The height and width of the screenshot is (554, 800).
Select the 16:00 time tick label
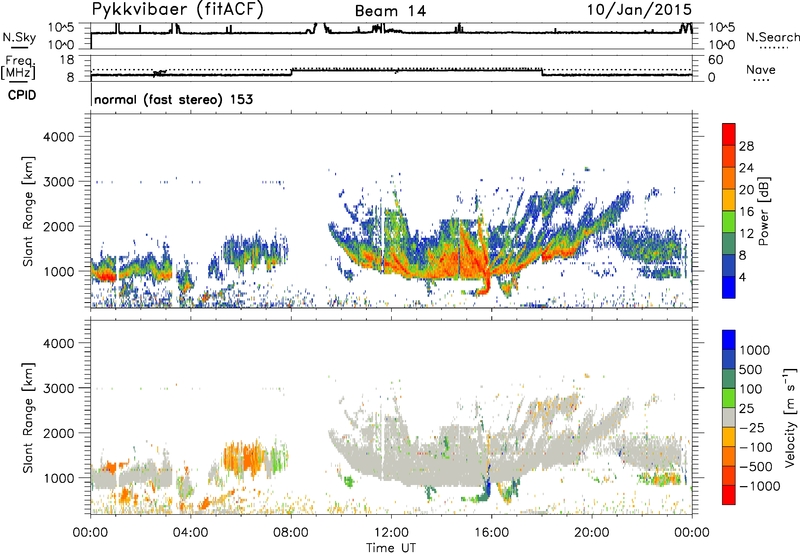491,533
